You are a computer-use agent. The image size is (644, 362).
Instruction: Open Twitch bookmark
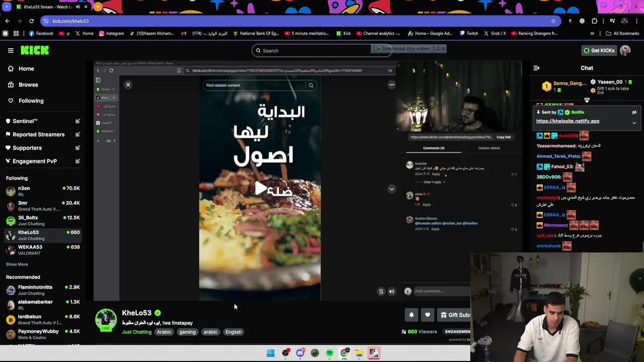[x=468, y=33]
